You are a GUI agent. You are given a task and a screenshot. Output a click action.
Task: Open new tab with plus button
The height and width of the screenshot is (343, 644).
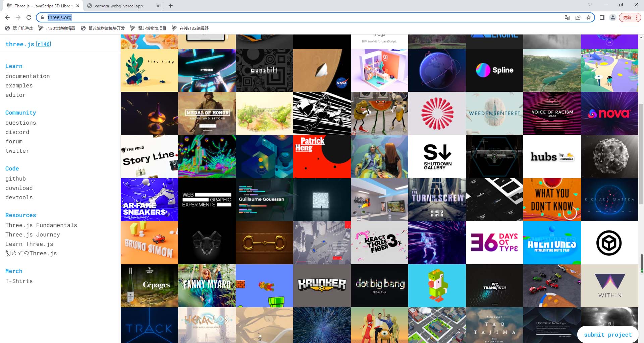pos(170,6)
